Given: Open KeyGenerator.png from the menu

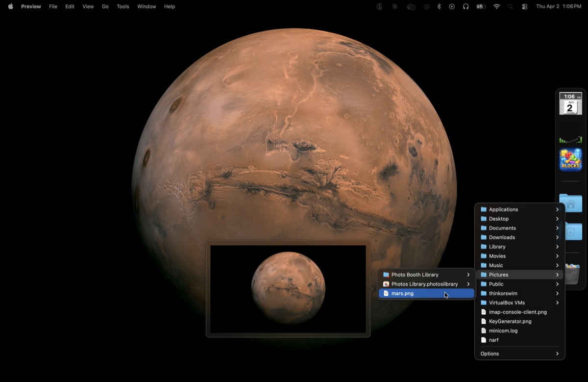Looking at the screenshot, I should [519, 321].
